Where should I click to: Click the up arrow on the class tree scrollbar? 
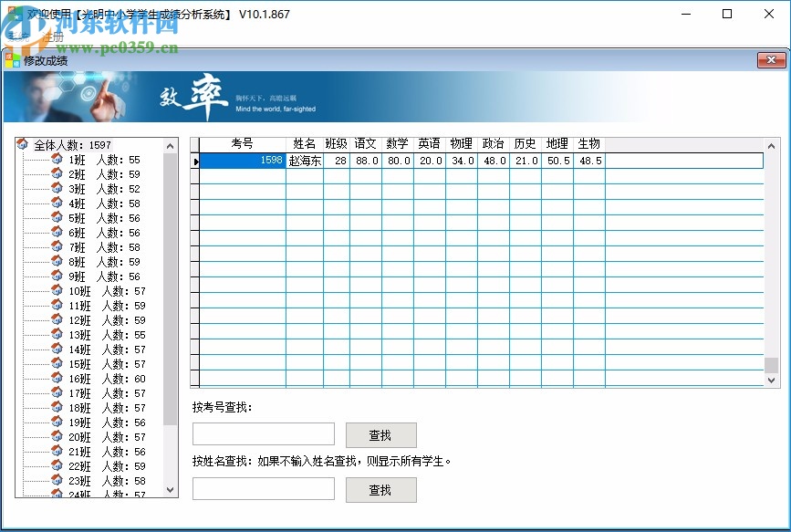[171, 144]
